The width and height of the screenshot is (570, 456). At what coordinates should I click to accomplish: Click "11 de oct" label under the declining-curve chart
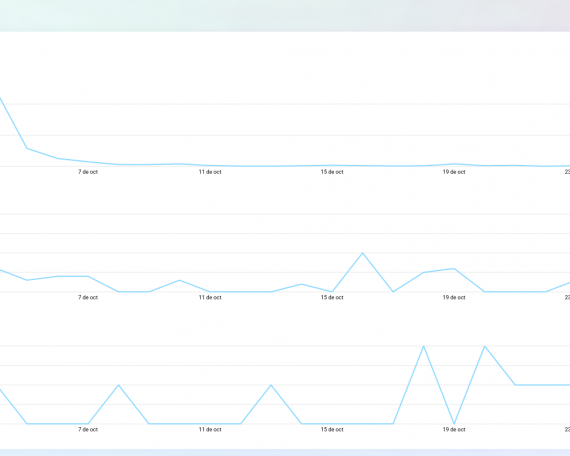[210, 172]
